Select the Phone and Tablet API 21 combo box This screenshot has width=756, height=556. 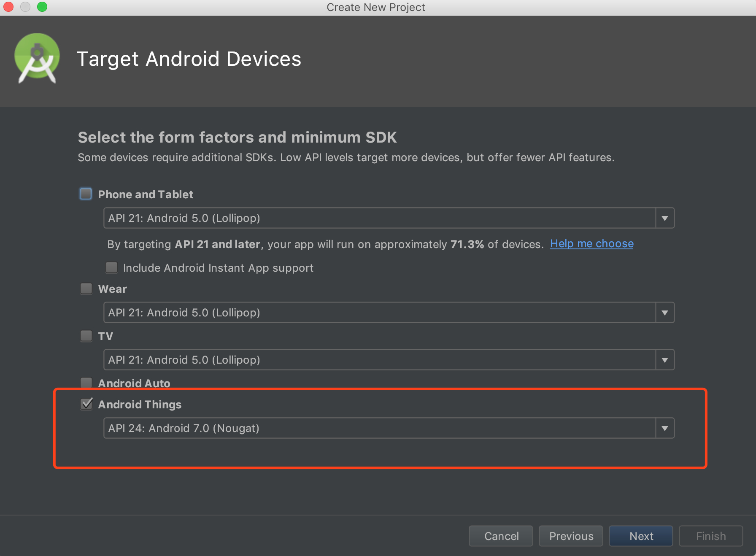coord(389,218)
